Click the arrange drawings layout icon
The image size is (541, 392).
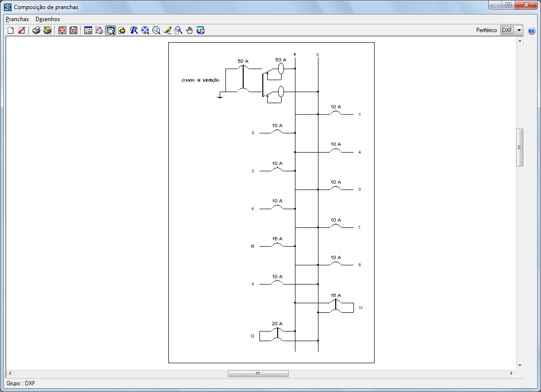tap(73, 30)
